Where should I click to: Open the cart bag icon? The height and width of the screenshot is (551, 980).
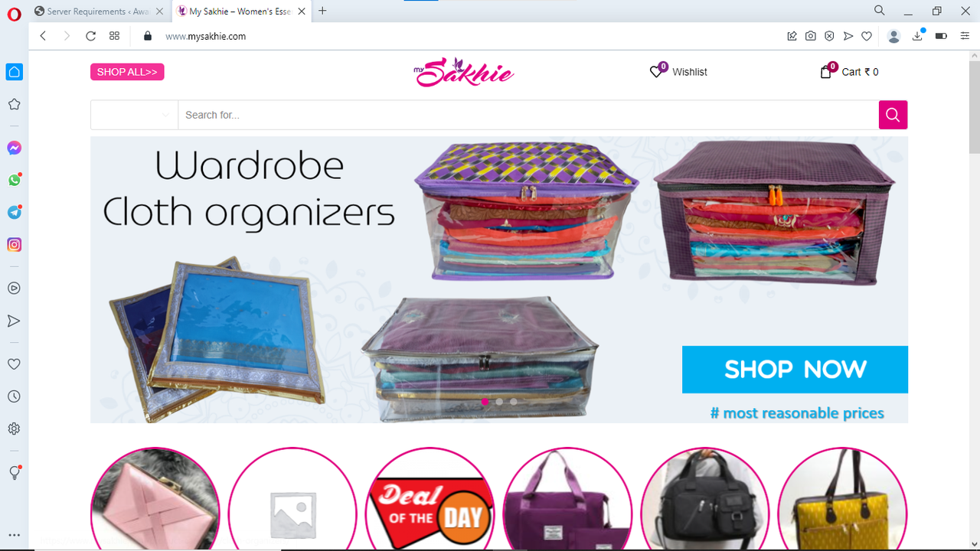point(825,72)
